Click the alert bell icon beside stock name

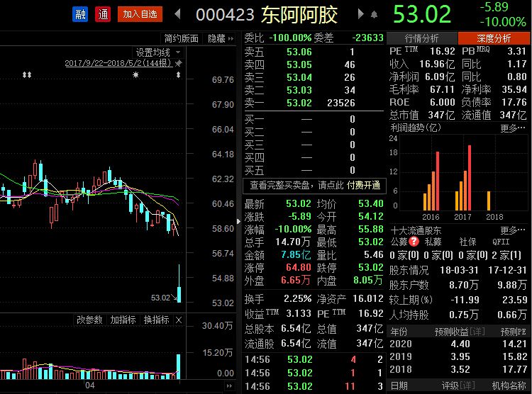pos(375,15)
